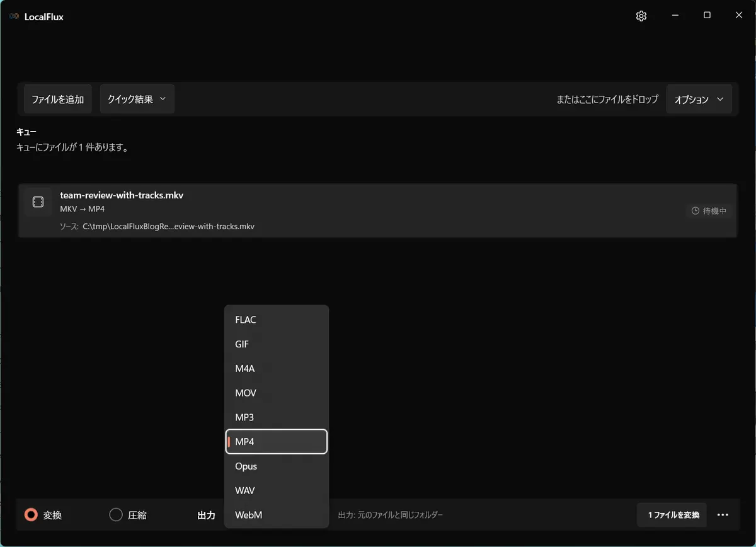
Task: Click the キューにファイルが 1 件あります text
Action: pos(72,148)
